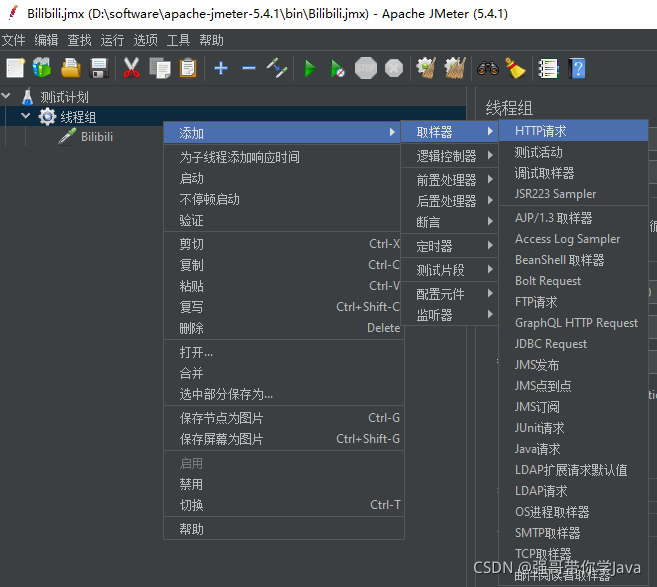The width and height of the screenshot is (657, 587).
Task: Select FTP请求 sampler
Action: click(574, 302)
